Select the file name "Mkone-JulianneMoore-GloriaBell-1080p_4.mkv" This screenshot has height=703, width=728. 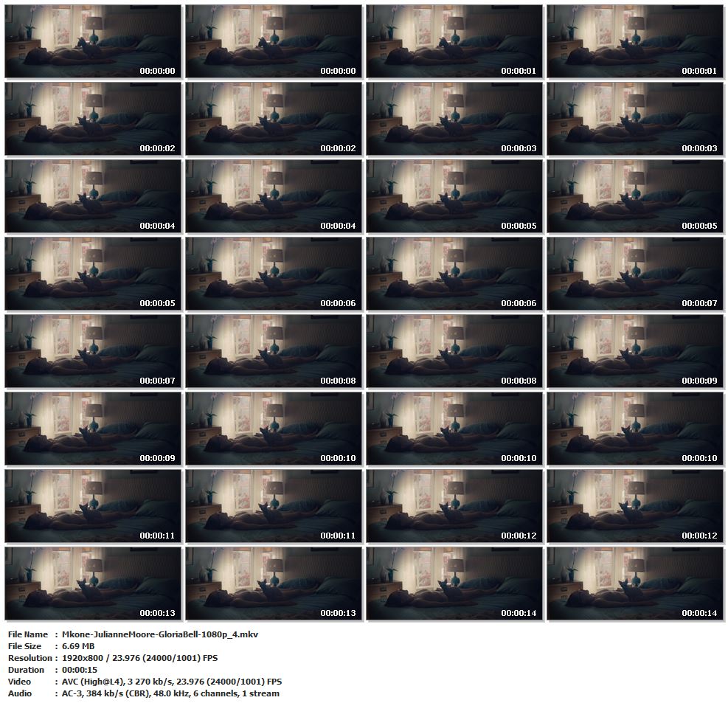tap(160, 634)
